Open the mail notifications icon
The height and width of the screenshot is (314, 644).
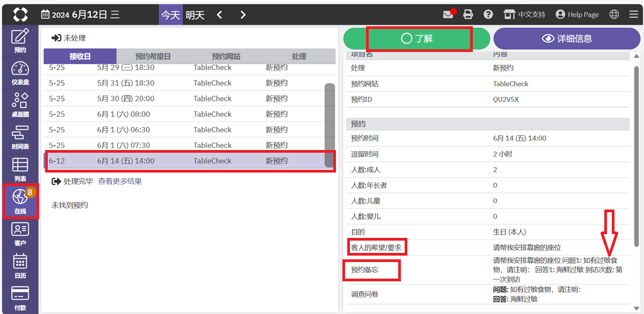tap(449, 14)
